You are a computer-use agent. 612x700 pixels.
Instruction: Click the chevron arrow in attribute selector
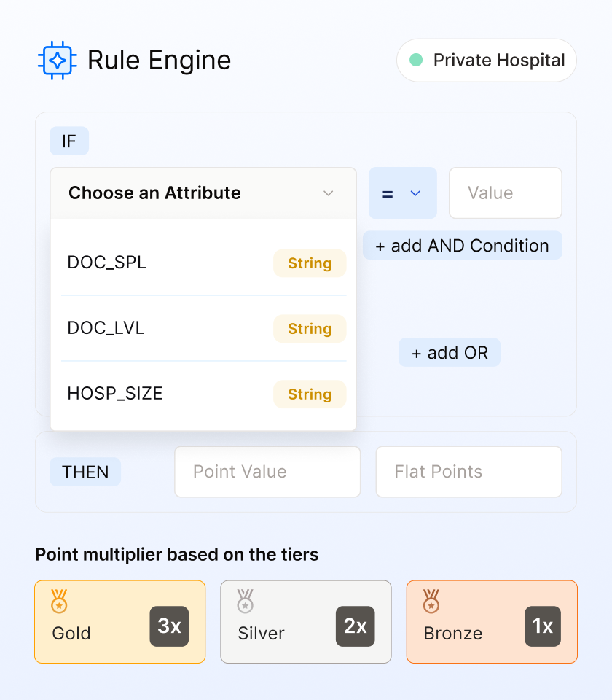pyautogui.click(x=329, y=193)
